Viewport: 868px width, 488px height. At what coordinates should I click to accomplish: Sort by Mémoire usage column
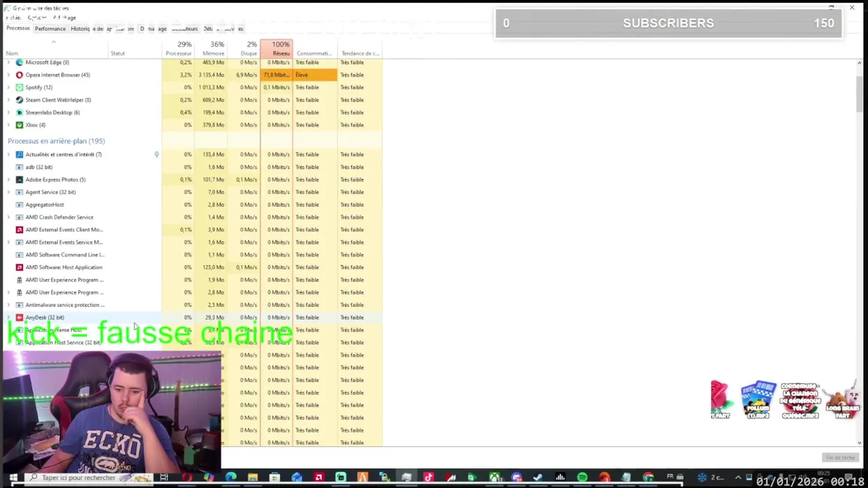212,49
